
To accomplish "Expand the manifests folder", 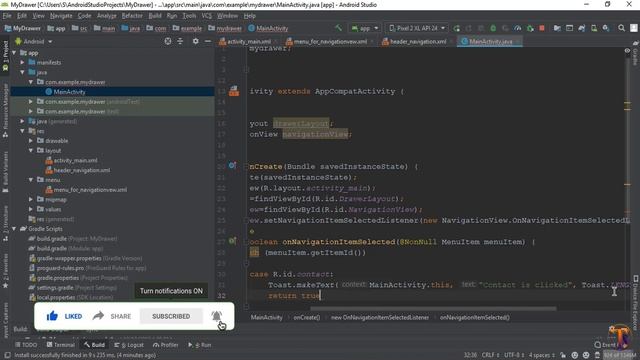I will pos(23,62).
